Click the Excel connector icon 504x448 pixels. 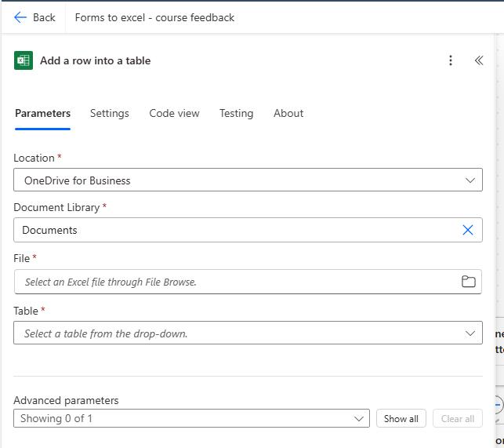pos(24,60)
